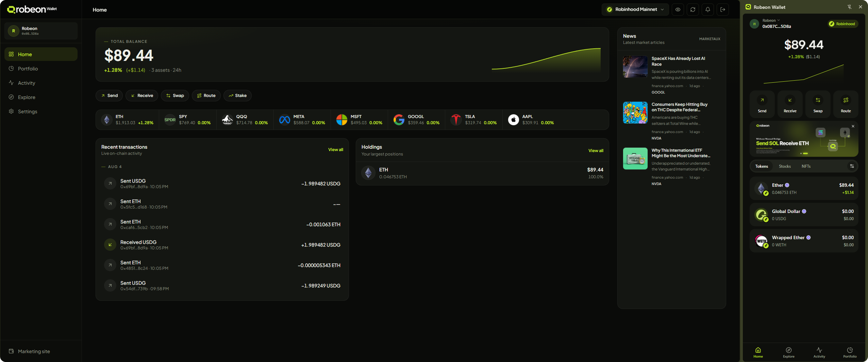Expand the Robinhood Mainnet network dropdown
This screenshot has width=868, height=362.
635,10
